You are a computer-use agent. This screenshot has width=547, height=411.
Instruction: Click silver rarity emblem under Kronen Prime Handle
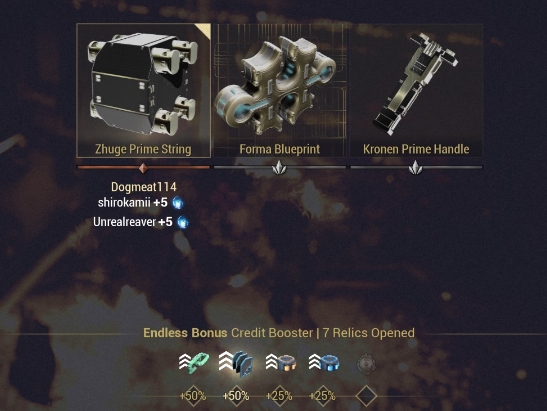[x=415, y=167]
